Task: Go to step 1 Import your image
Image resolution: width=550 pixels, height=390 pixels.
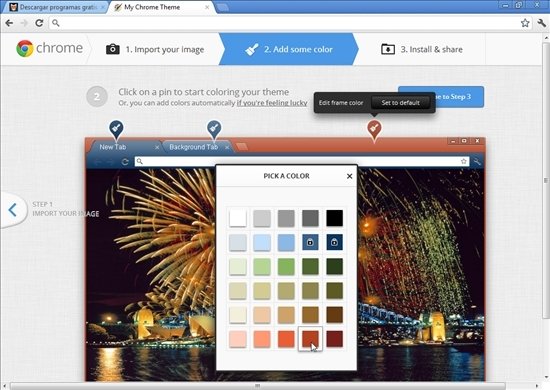Action: (155, 49)
